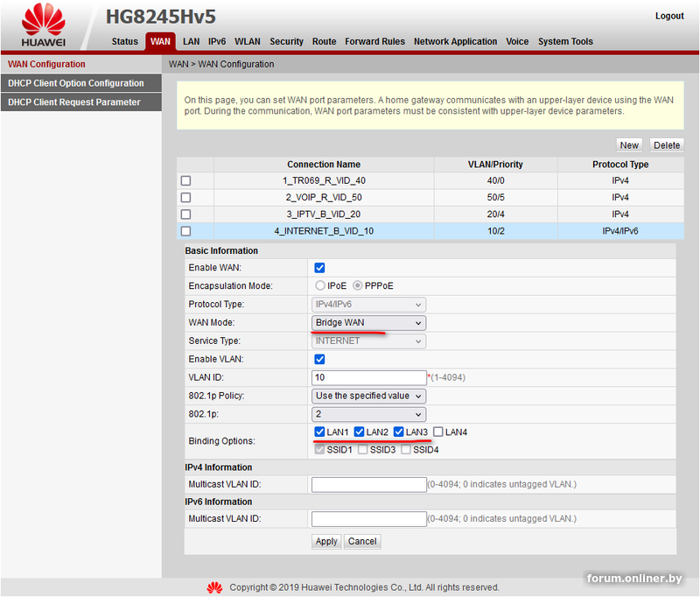Click the Huawei logo in header
700x597 pixels.
coord(45,25)
